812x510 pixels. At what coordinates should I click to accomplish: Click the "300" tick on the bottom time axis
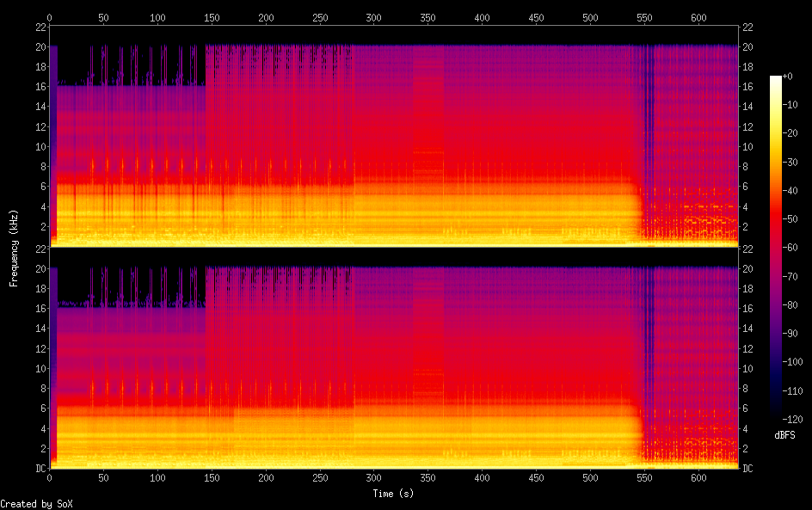tap(373, 478)
